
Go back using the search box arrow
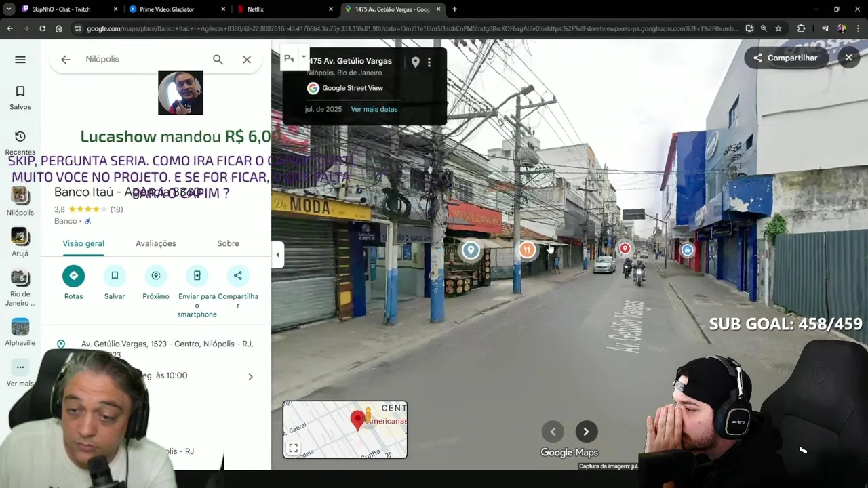point(65,60)
